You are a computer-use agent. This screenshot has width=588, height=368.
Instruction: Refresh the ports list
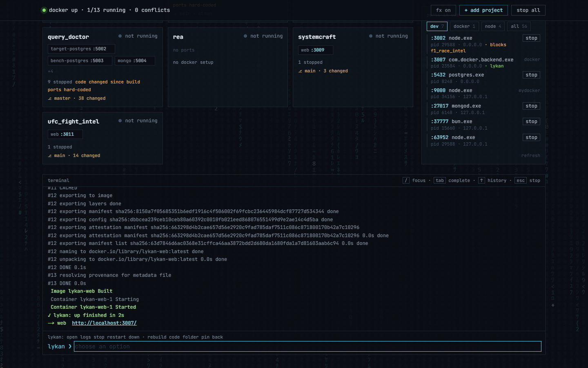point(530,156)
